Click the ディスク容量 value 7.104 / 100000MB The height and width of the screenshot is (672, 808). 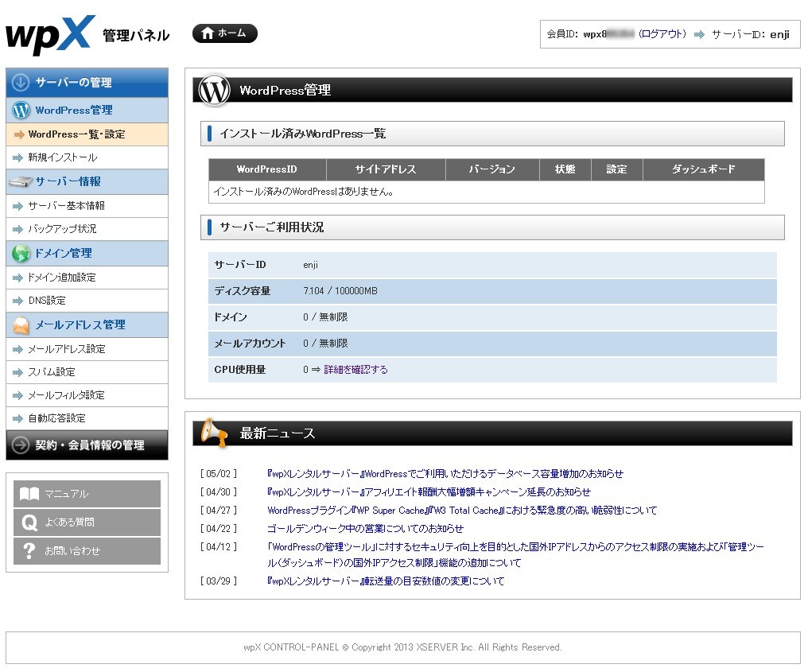point(340,290)
